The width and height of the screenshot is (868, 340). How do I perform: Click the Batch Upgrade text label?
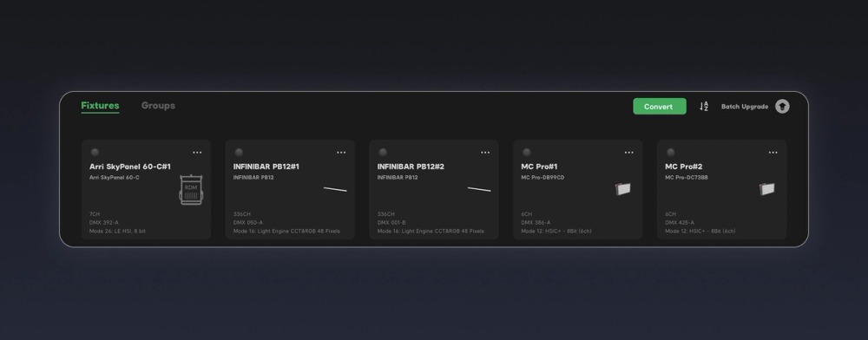pyautogui.click(x=745, y=107)
